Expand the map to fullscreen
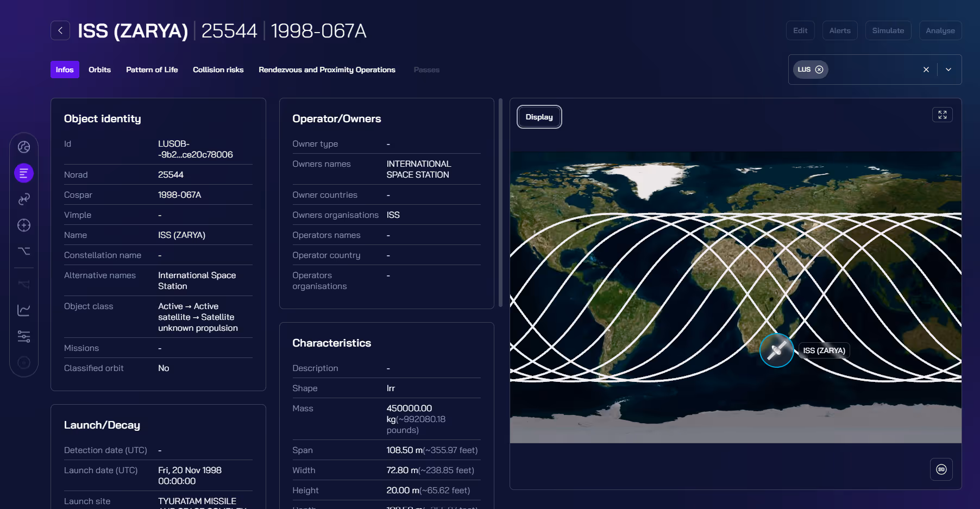The image size is (980, 509). coord(943,115)
